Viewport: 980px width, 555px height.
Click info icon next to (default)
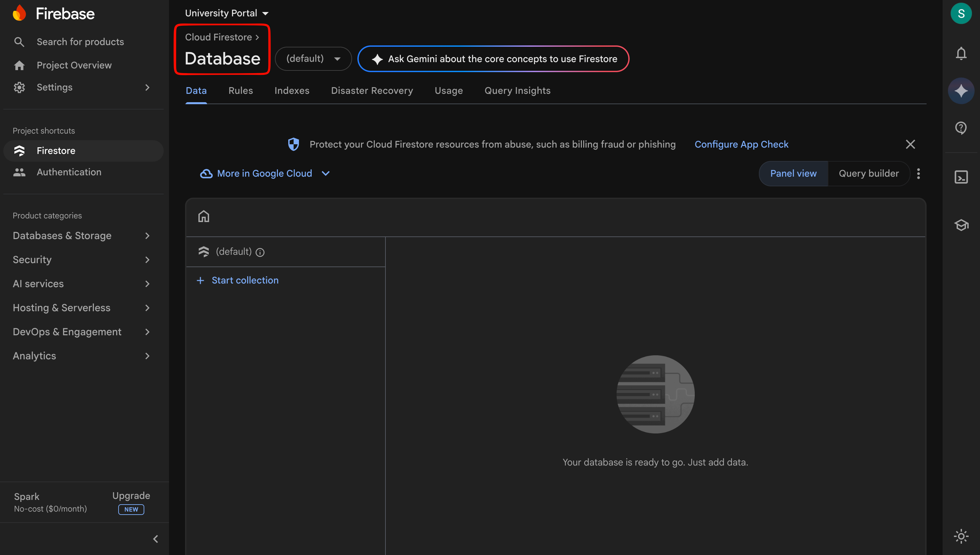tap(260, 252)
